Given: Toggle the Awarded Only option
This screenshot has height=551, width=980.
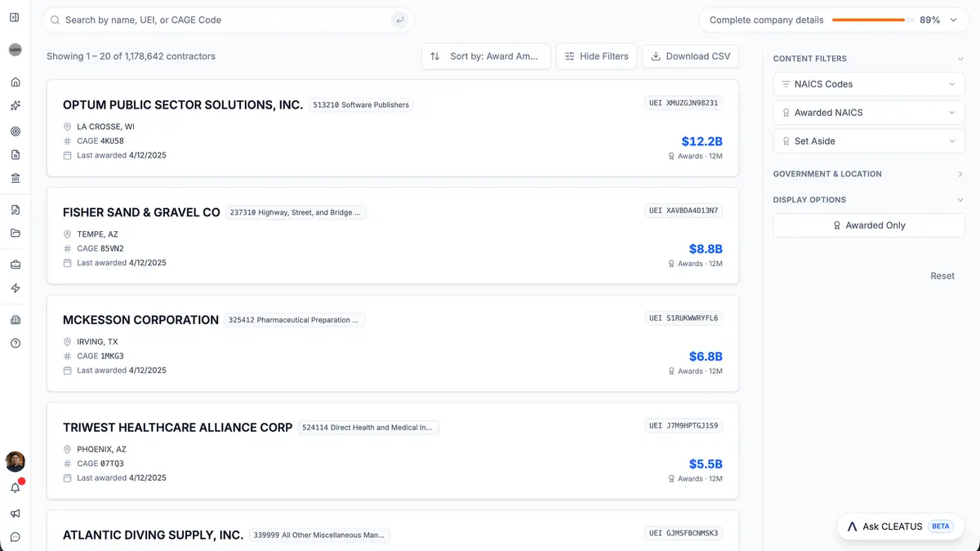Looking at the screenshot, I should tap(869, 225).
